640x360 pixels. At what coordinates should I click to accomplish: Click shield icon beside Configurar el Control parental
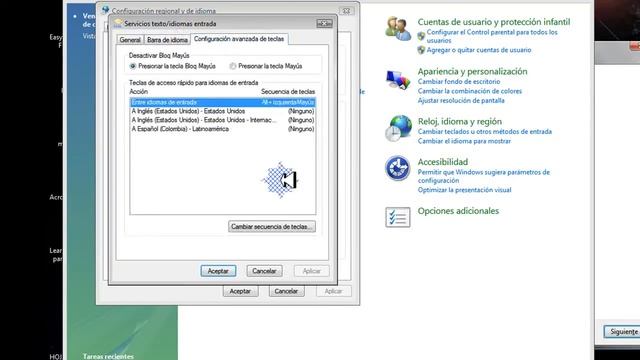(x=421, y=36)
